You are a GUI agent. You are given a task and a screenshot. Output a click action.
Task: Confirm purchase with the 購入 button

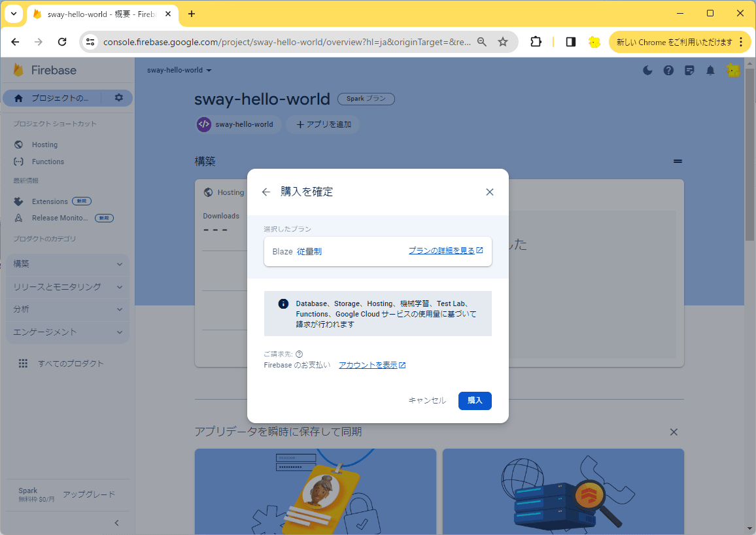475,400
